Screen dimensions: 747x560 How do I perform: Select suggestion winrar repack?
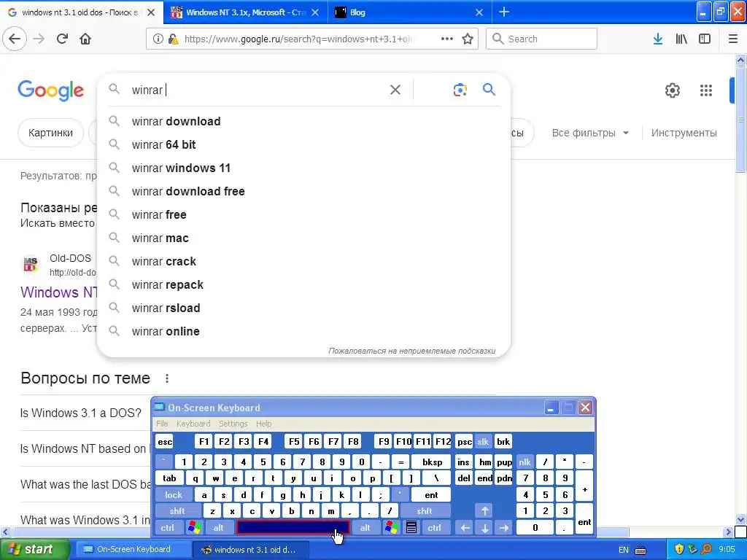click(303, 284)
